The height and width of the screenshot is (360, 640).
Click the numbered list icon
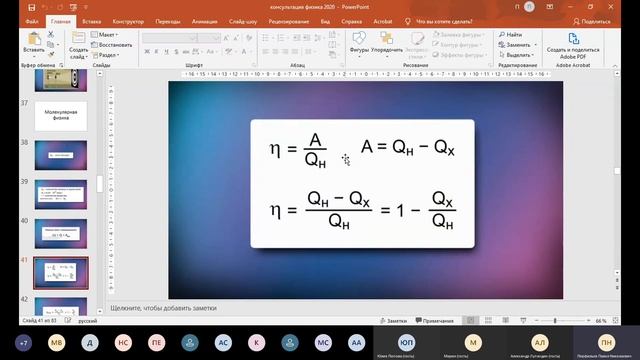click(281, 38)
